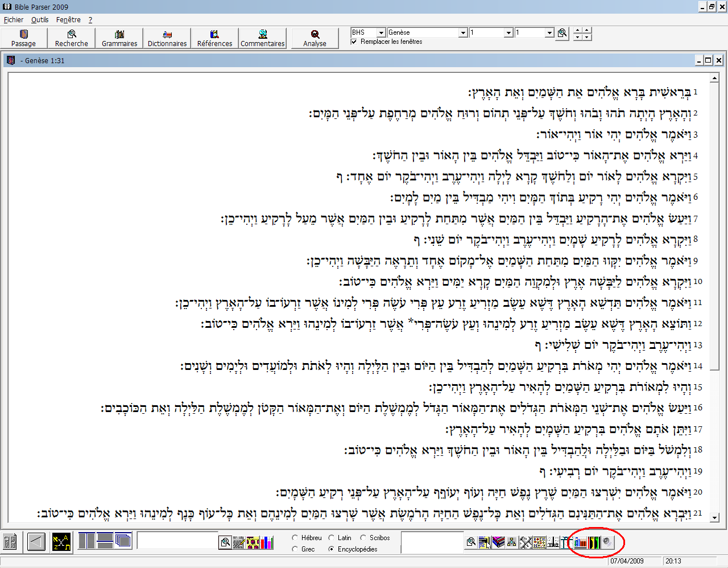This screenshot has height=568, width=728.
Task: Open the Dictionnaires panel
Action: (167, 38)
